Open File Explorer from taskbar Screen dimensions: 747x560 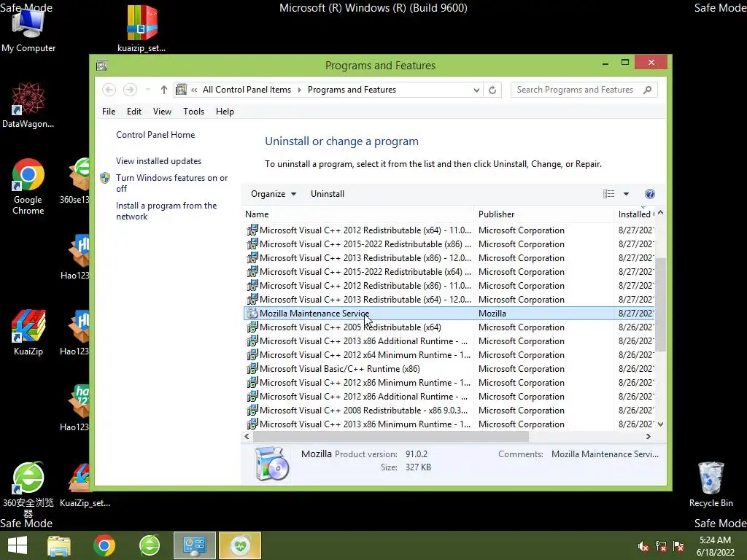(x=59, y=545)
